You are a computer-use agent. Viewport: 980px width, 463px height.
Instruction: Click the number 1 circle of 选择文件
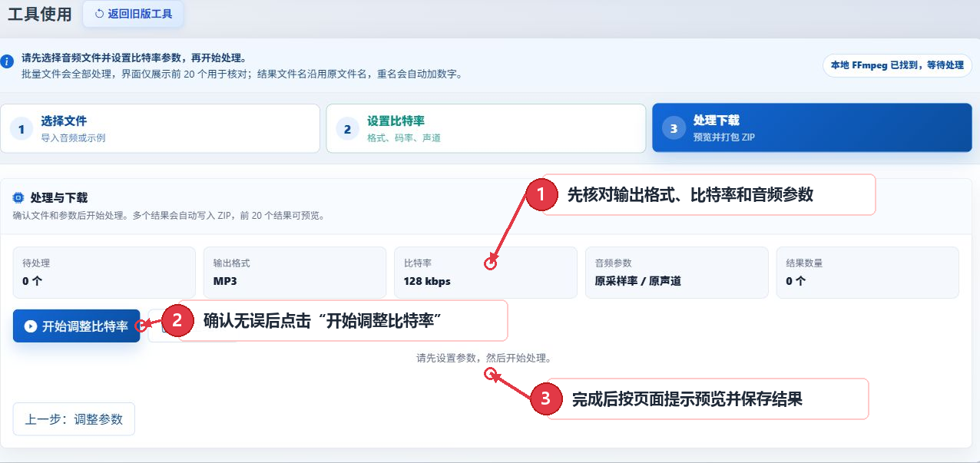(x=22, y=129)
